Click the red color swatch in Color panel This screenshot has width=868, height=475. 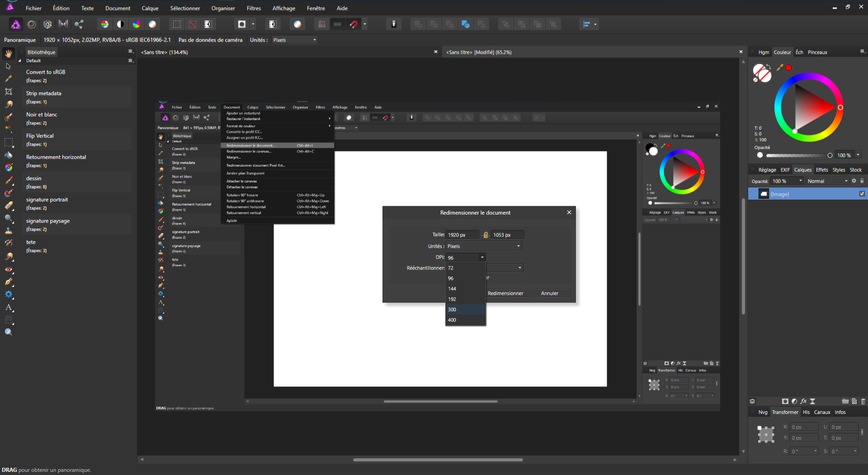click(788, 67)
